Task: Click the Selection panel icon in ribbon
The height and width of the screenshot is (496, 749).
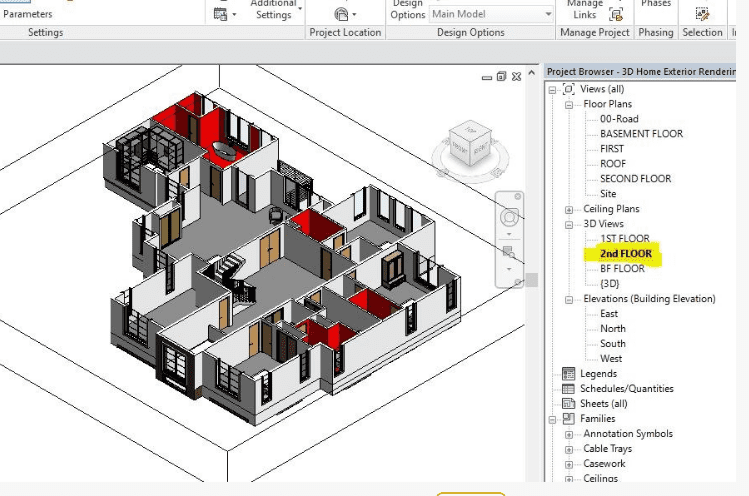Action: coord(702,14)
